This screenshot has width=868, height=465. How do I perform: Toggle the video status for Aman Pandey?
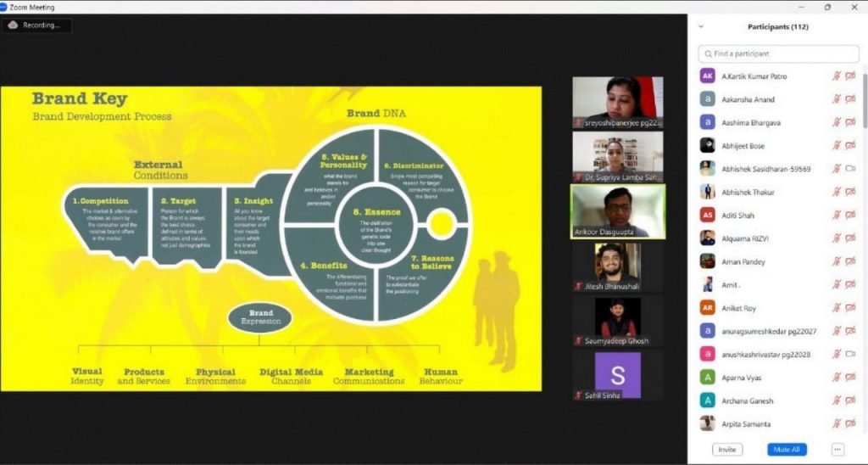pos(850,261)
